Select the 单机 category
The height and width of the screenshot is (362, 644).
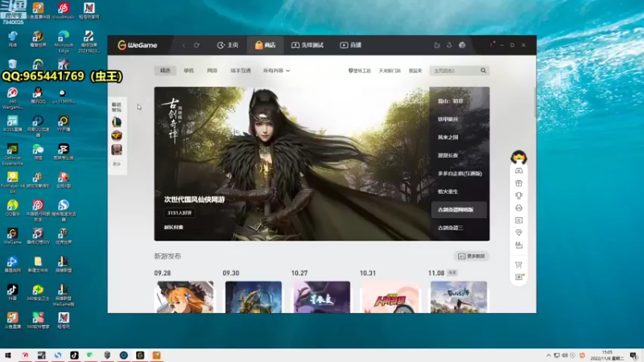[x=188, y=71]
